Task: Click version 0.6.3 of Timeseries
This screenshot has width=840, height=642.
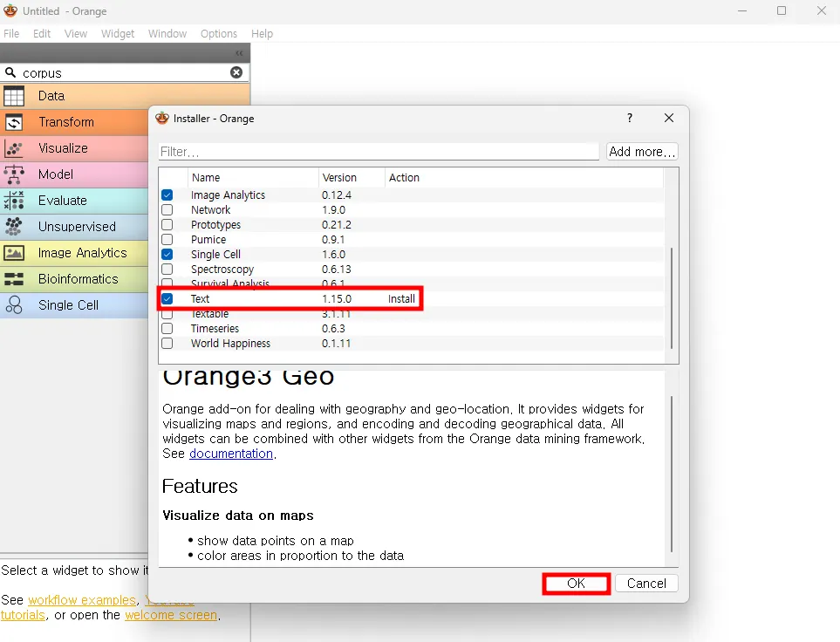Action: click(333, 329)
